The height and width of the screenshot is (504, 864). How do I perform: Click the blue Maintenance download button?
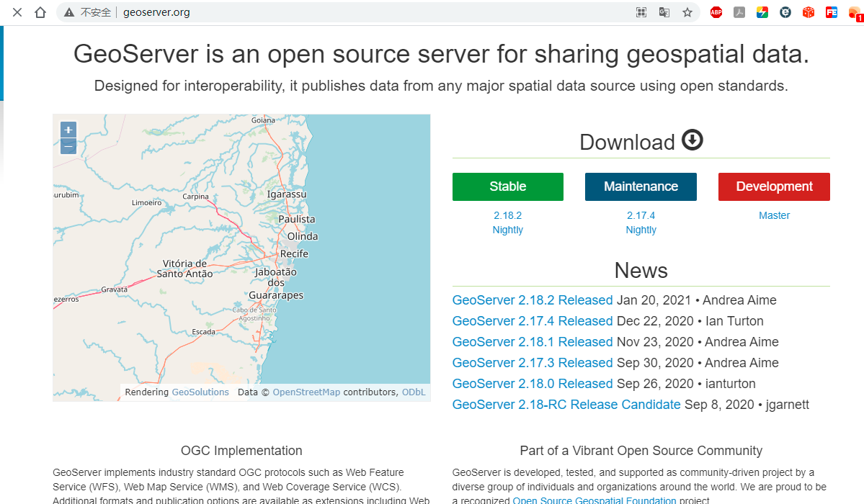point(641,186)
